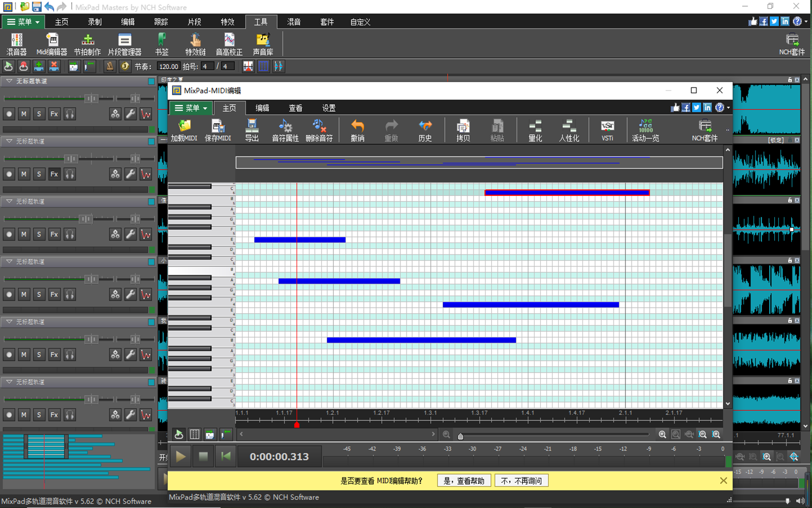Switch to the 混音 tab in the main window

[x=294, y=22]
